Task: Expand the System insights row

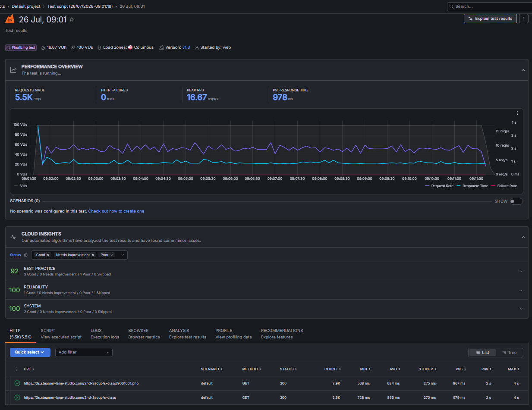Action: pyautogui.click(x=521, y=309)
